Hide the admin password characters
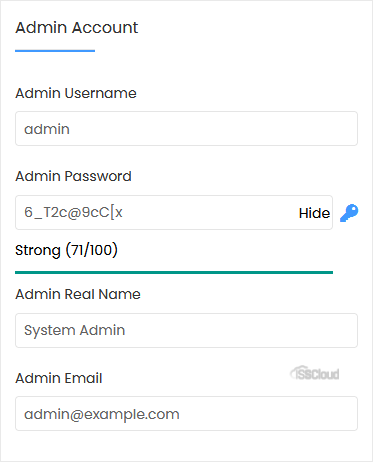The height and width of the screenshot is (462, 373). tap(314, 213)
